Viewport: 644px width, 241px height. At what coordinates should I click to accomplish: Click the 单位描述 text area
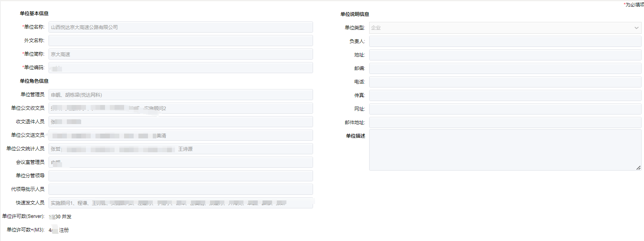coord(505,150)
